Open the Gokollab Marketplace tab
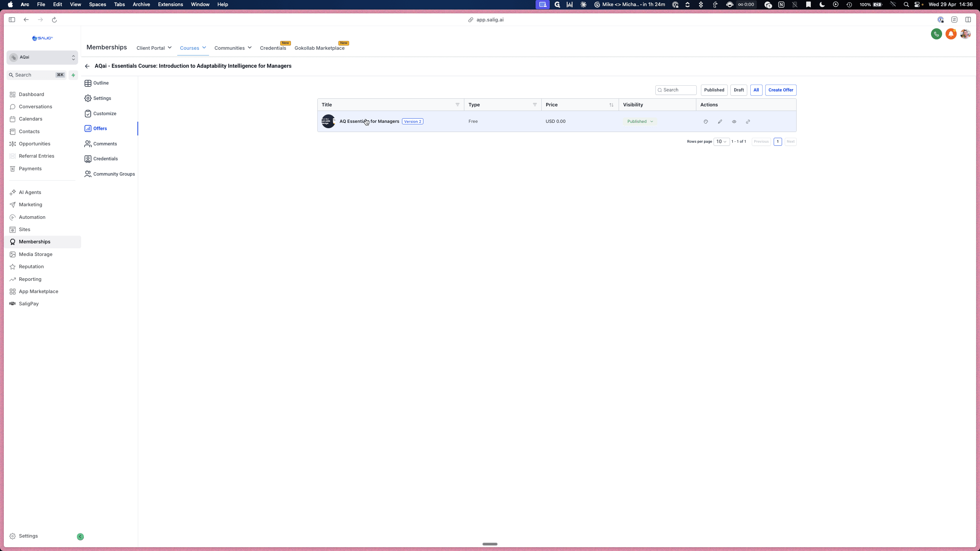Screen dimensions: 980x551 [319, 48]
